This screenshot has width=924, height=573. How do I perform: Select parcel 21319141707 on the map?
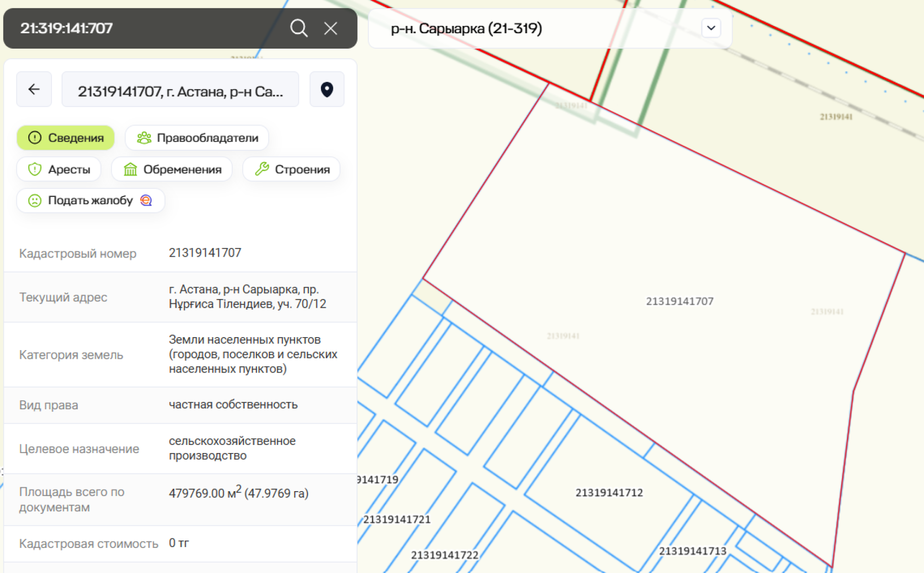tap(679, 301)
